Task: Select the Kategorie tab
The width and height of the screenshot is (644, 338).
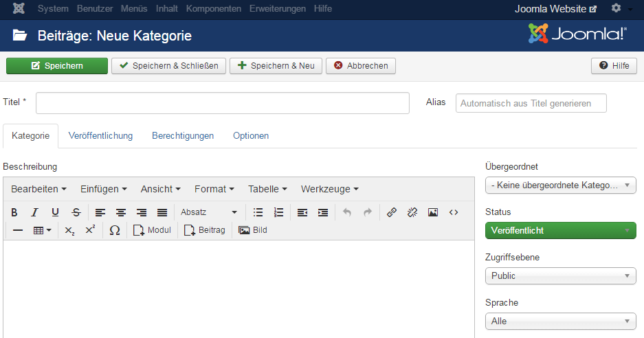Action: click(31, 136)
